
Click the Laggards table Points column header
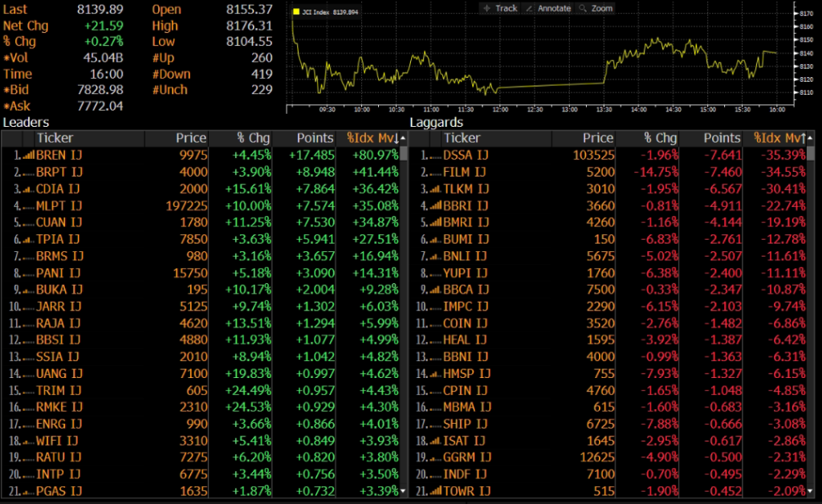click(722, 138)
